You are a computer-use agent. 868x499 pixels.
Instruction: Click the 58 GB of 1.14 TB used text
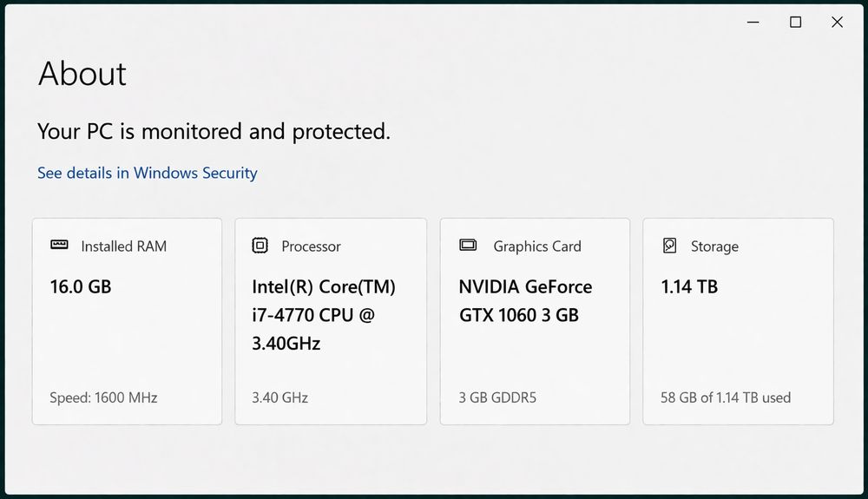726,397
